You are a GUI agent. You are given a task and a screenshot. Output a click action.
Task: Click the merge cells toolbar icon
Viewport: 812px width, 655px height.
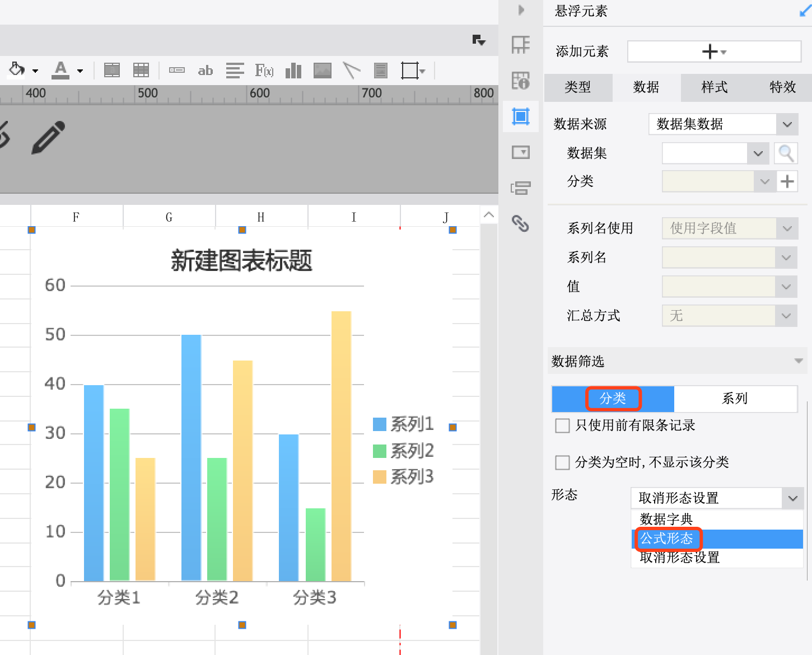coord(112,70)
